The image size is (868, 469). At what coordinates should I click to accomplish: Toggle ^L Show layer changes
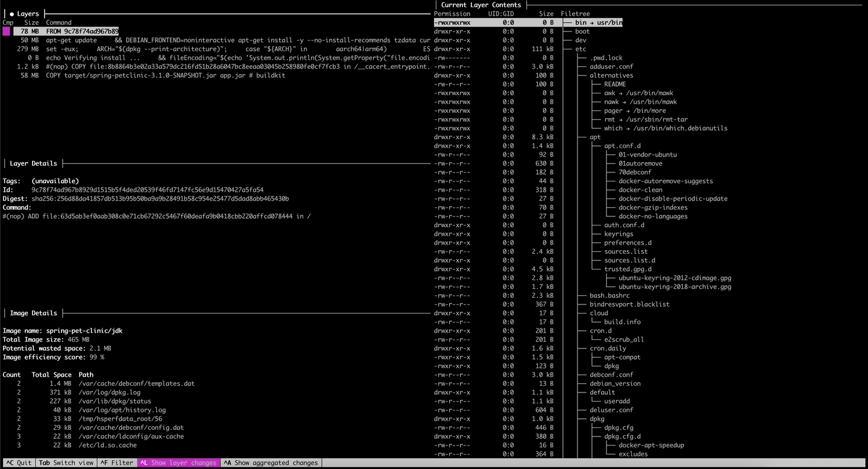[178, 463]
